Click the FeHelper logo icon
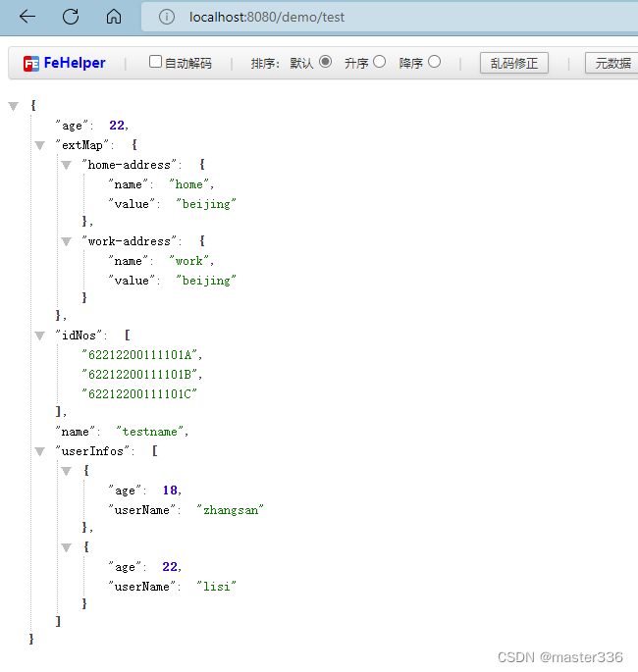This screenshot has height=672, width=638. tap(31, 64)
